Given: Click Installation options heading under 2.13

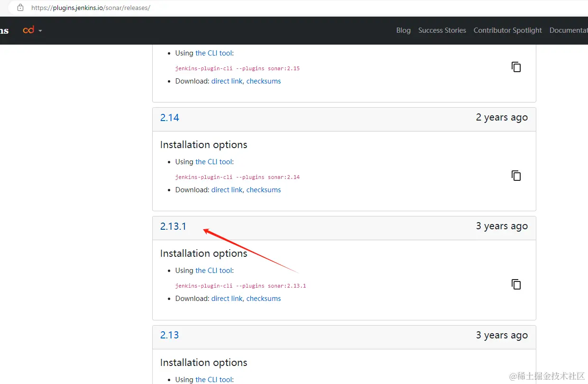Looking at the screenshot, I should pyautogui.click(x=204, y=363).
